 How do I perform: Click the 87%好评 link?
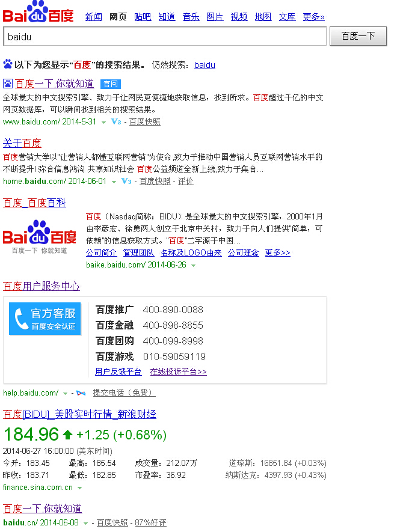coord(151,523)
